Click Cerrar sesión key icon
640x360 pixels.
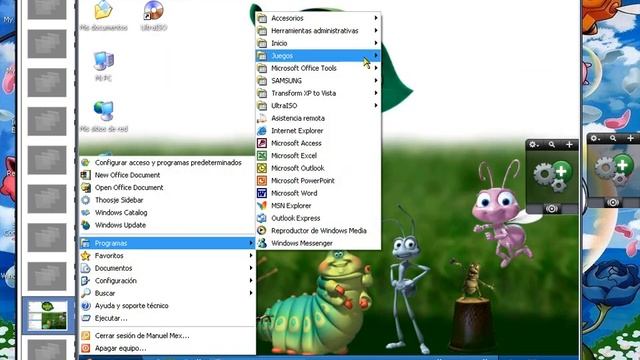click(x=86, y=336)
